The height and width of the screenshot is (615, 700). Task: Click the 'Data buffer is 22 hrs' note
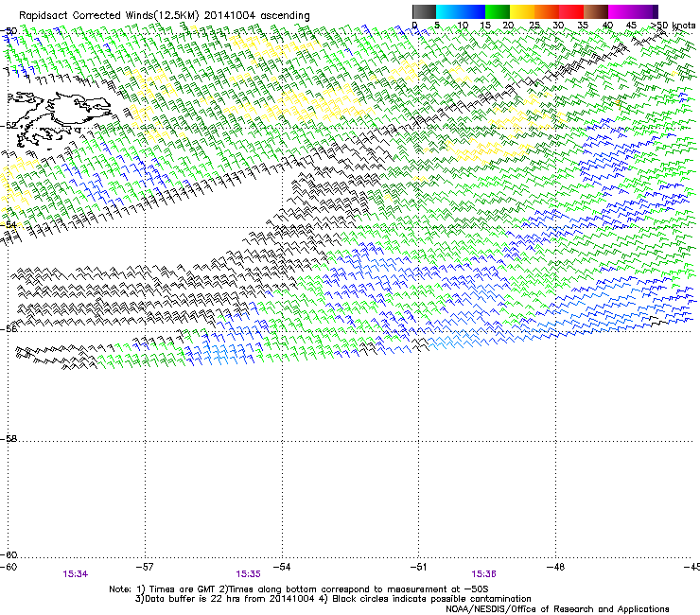point(225,599)
